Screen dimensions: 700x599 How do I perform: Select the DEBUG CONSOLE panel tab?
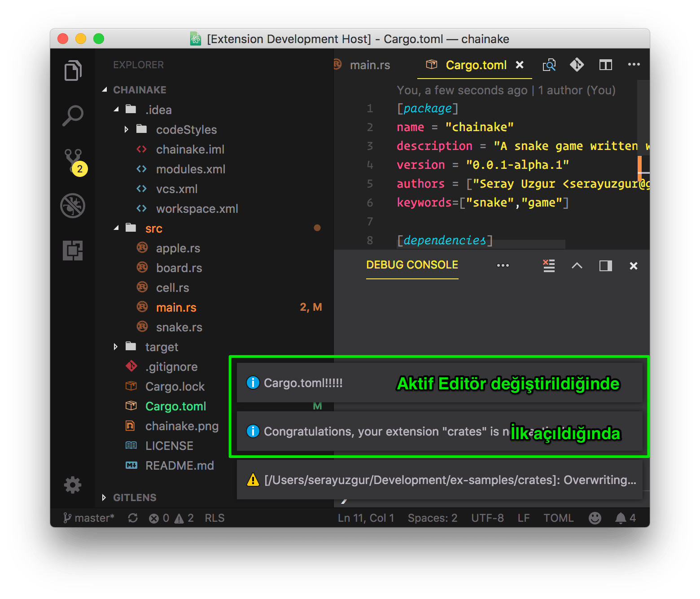coord(412,265)
